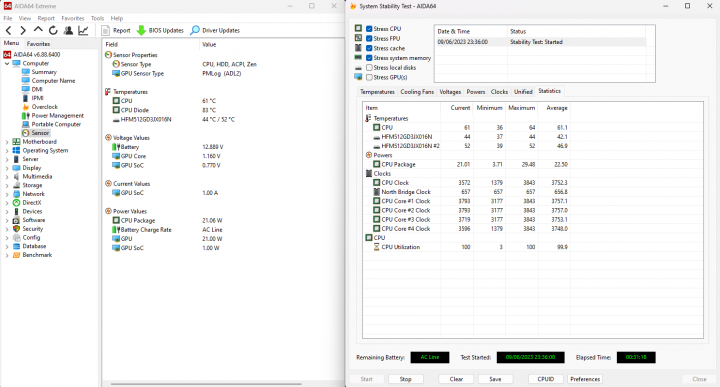Viewport: 720px width, 387px height.
Task: Collapse the Computer tree node
Action: [x=7, y=64]
